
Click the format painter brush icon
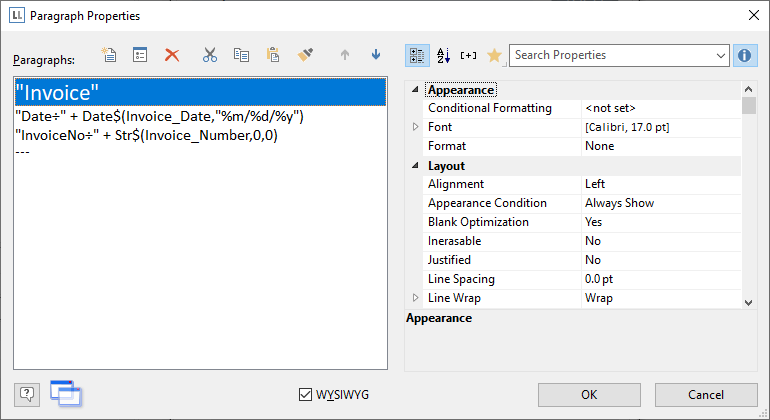point(304,56)
